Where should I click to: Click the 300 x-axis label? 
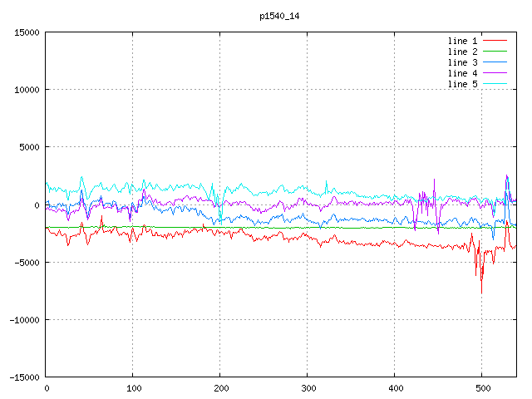point(308,388)
